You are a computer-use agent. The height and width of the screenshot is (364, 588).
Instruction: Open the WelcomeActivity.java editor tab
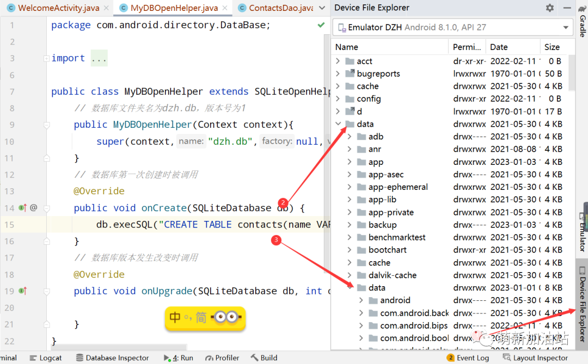coord(58,8)
